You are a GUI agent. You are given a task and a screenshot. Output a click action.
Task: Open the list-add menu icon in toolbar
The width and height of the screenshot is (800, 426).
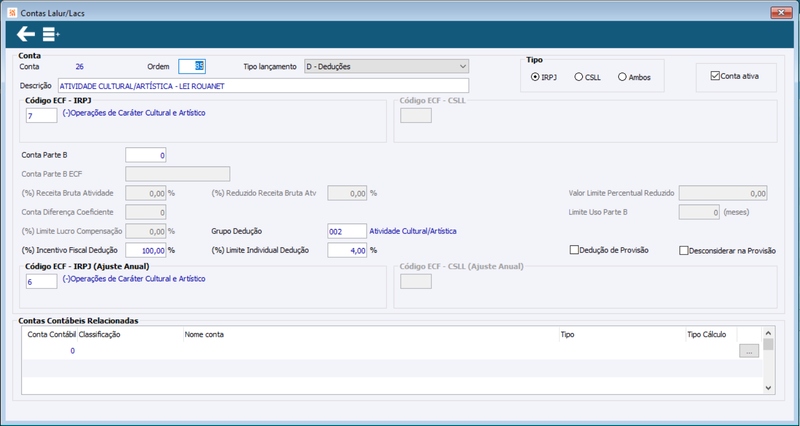[x=51, y=35]
